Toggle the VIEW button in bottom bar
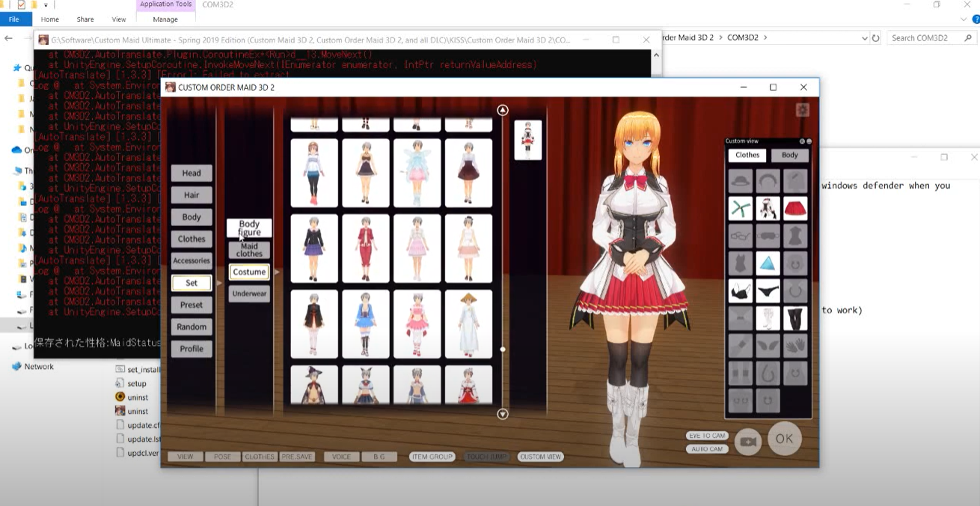Image resolution: width=980 pixels, height=506 pixels. point(185,457)
